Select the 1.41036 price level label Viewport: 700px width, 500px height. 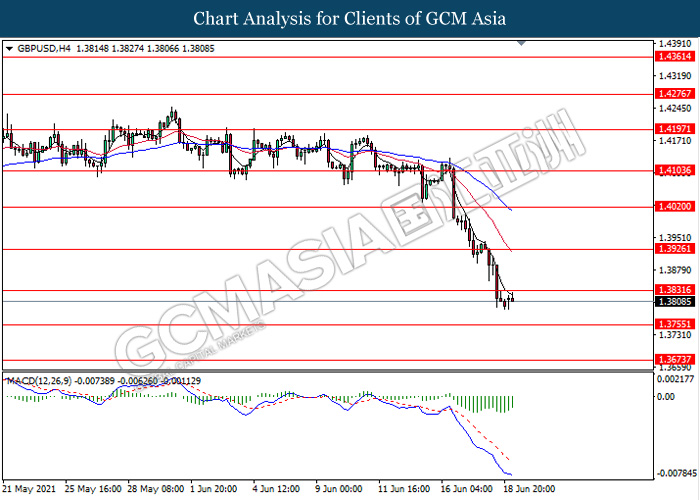pyautogui.click(x=675, y=170)
